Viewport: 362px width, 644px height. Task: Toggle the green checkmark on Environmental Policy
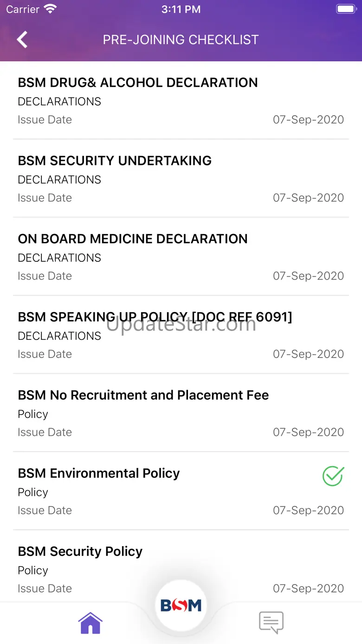point(333,476)
